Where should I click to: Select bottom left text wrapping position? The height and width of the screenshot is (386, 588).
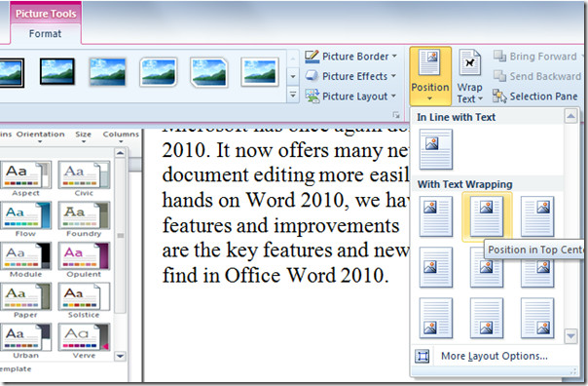(436, 318)
